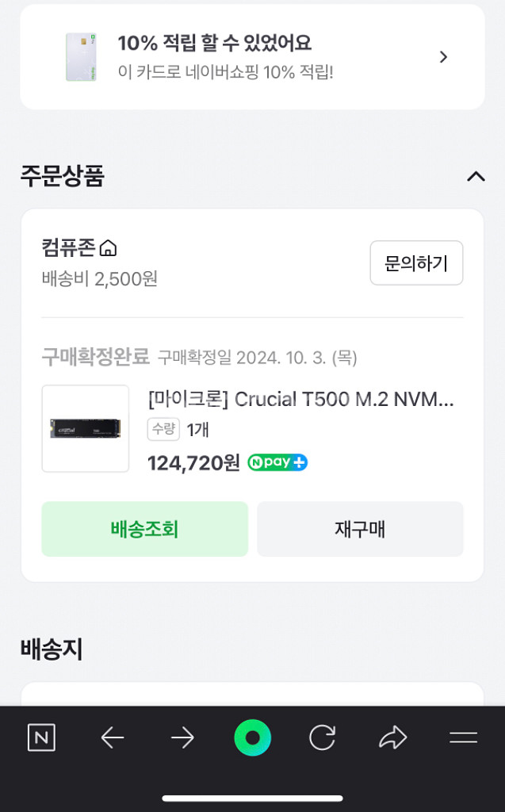This screenshot has height=812, width=505.
Task: Go back with the left arrow
Action: click(113, 738)
